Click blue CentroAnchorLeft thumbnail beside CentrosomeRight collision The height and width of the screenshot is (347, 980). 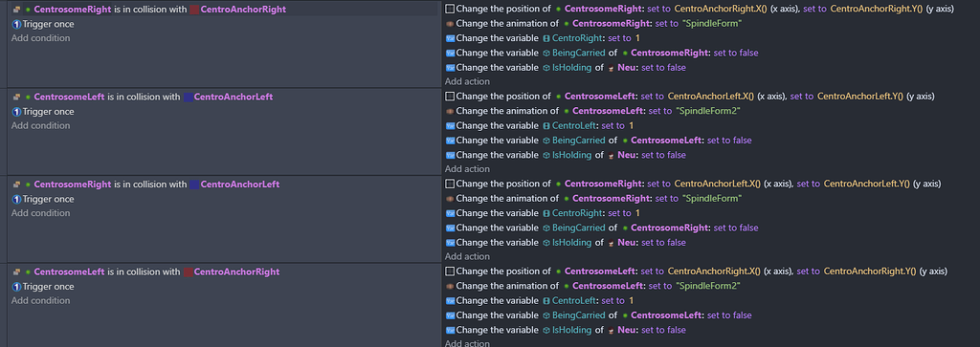(194, 184)
